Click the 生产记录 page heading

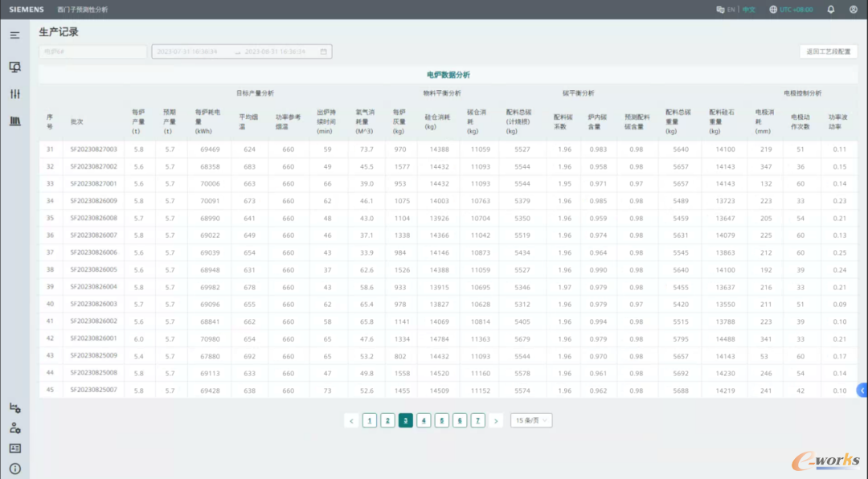point(59,32)
